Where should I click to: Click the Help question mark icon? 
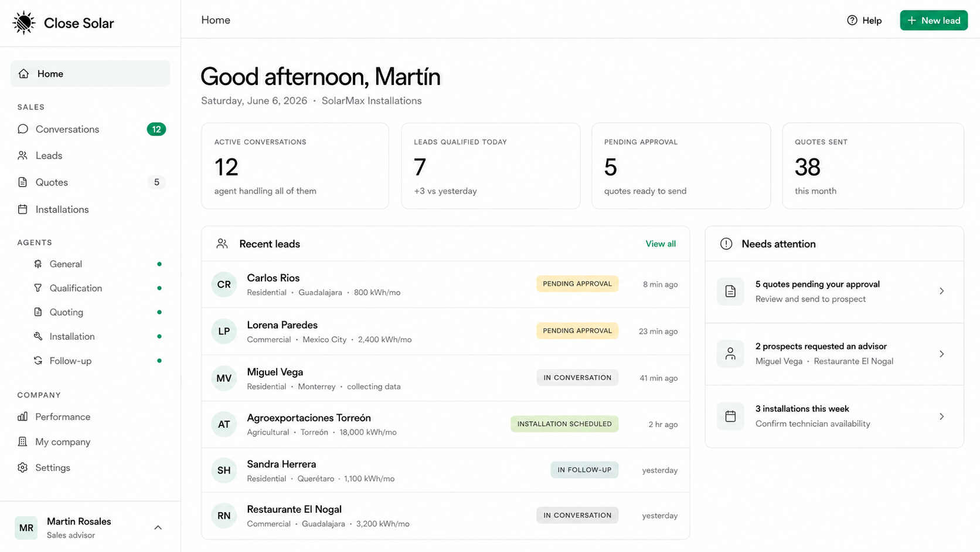tap(852, 21)
